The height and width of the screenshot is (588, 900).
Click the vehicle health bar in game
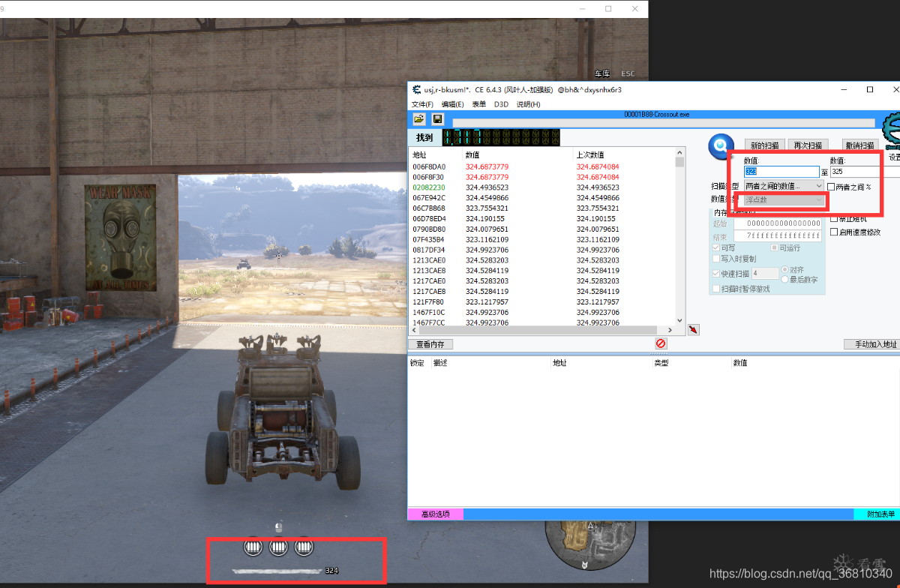278,571
